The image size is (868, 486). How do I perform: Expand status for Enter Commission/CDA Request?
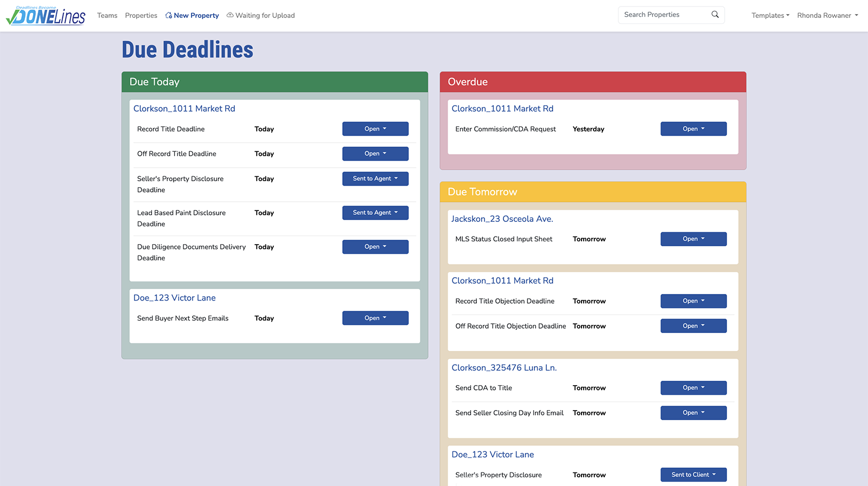pyautogui.click(x=693, y=129)
